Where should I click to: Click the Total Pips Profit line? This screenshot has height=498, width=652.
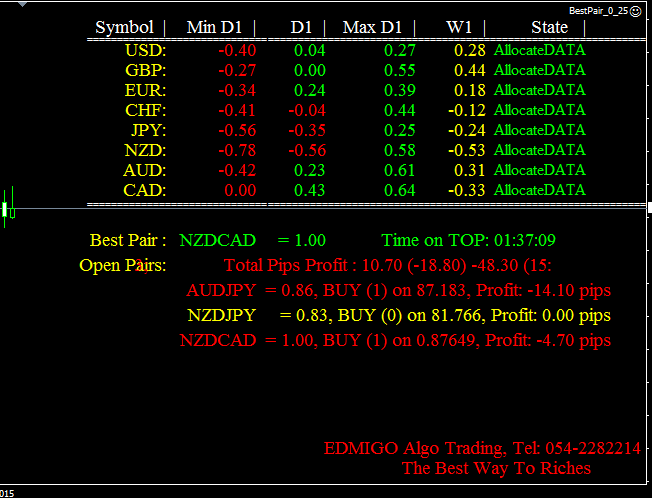(x=388, y=266)
